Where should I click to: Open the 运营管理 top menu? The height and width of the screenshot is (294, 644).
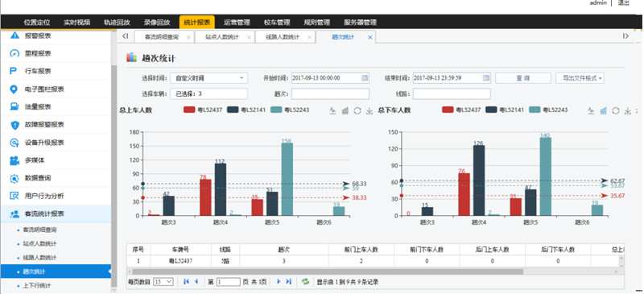(237, 23)
